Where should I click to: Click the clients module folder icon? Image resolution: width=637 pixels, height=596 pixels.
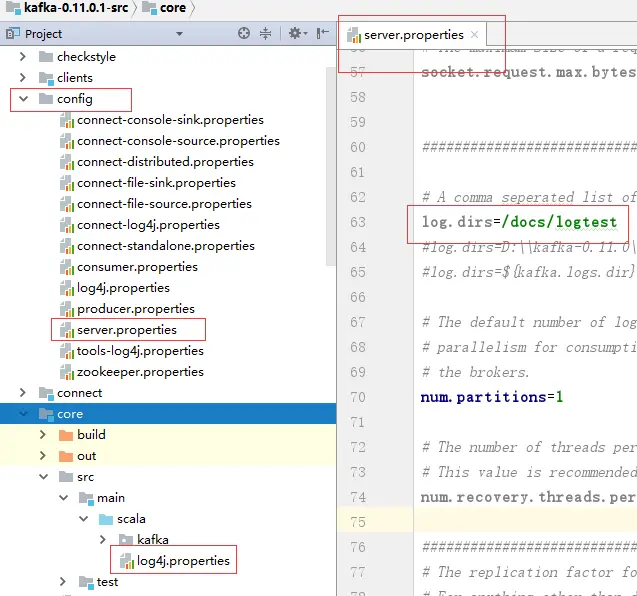pos(46,78)
